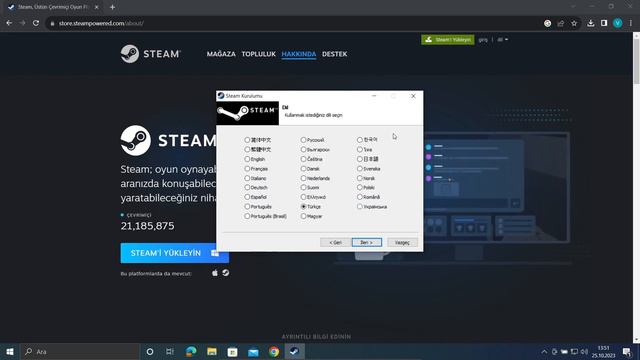Open the HAKKINDA menu

click(299, 54)
